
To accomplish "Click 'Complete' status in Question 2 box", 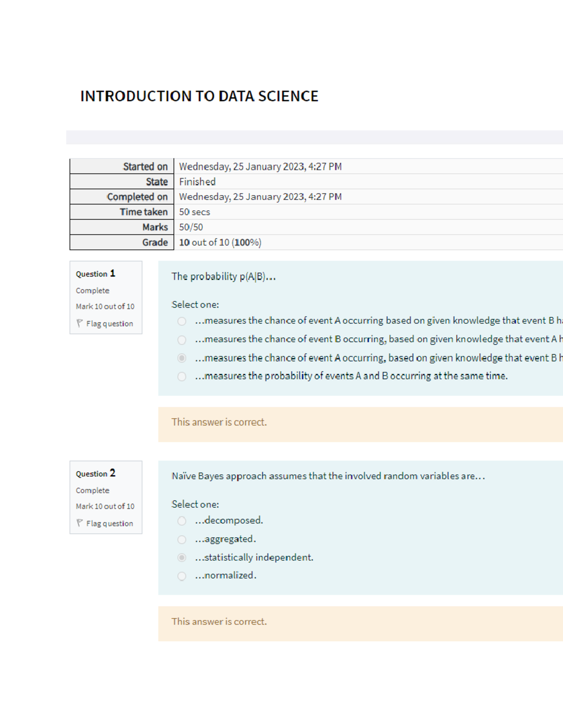I will [92, 490].
